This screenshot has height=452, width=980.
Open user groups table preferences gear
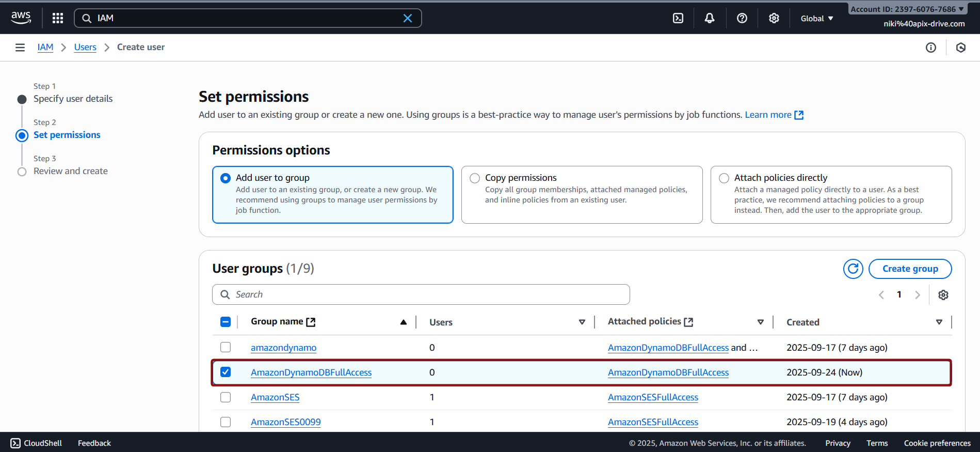point(943,295)
